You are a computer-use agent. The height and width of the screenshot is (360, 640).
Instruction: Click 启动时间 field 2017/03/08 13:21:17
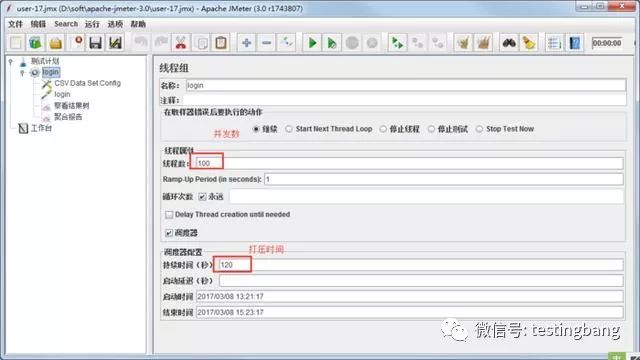click(x=410, y=297)
